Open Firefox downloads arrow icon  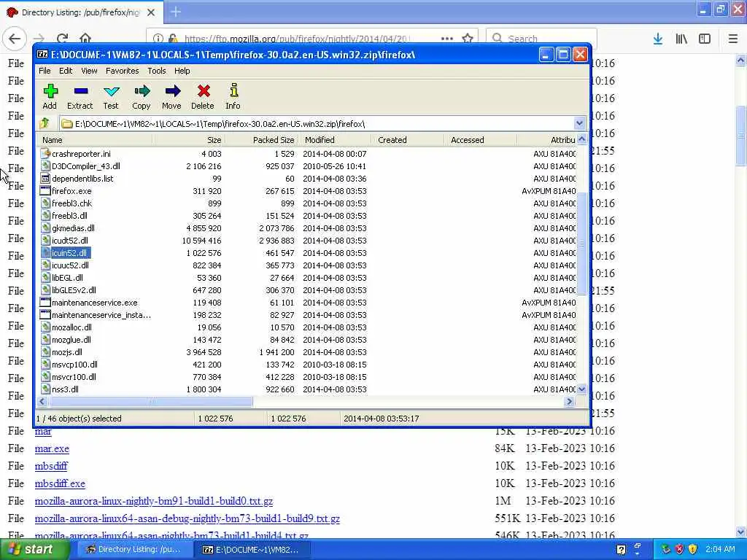(x=658, y=39)
